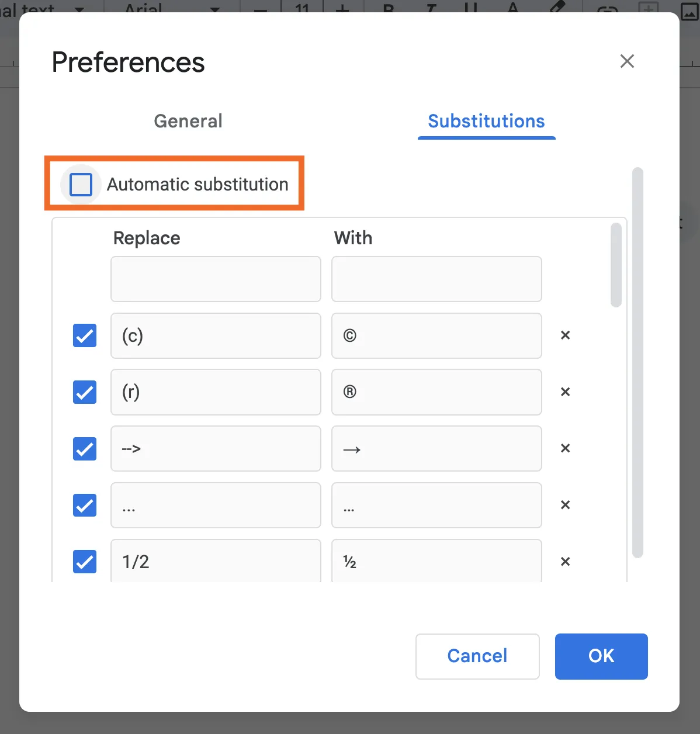Delete the ellipsis substitution row
This screenshot has width=700, height=734.
click(565, 505)
